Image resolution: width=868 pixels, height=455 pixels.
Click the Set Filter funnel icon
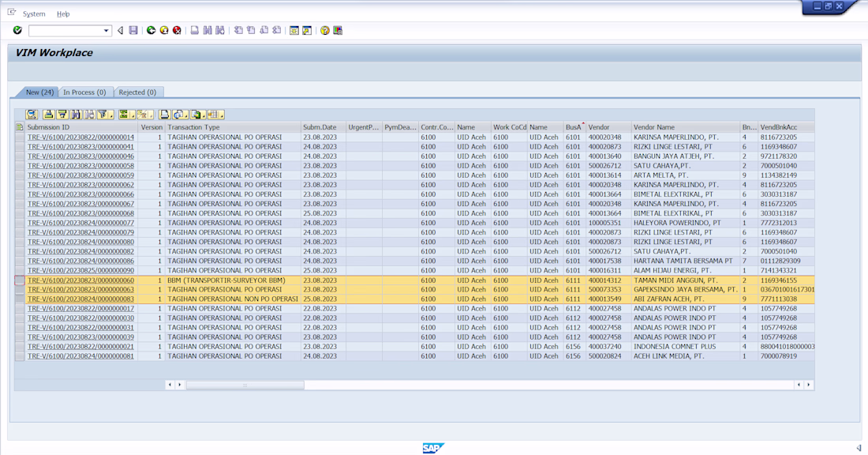click(x=103, y=115)
